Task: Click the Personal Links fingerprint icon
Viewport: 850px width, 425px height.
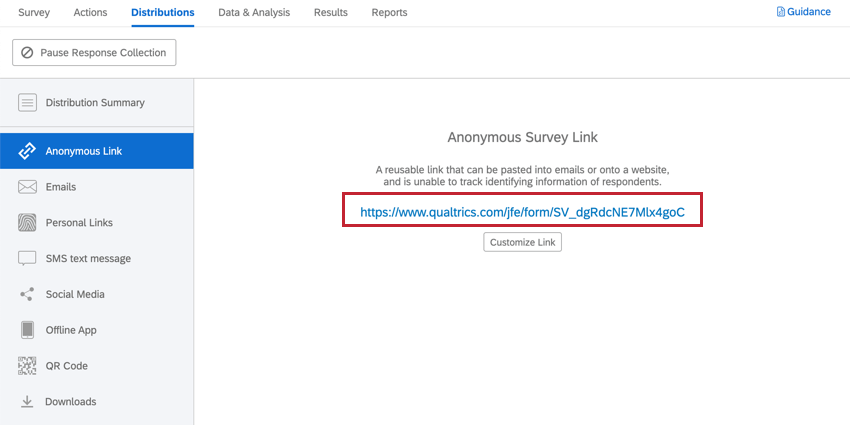Action: (27, 223)
